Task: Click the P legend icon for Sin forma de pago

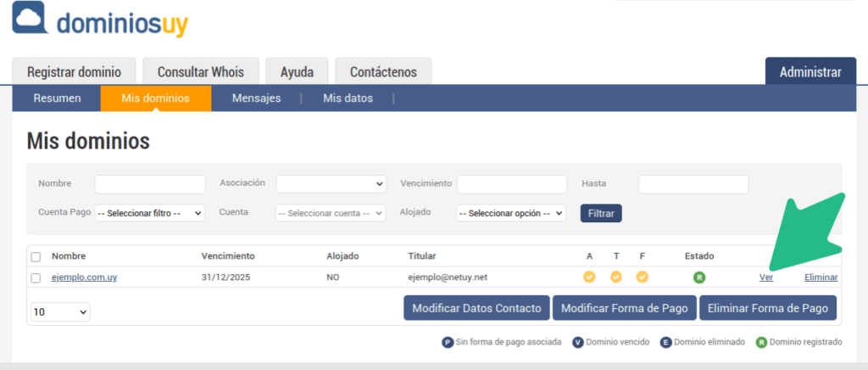Action: point(448,342)
